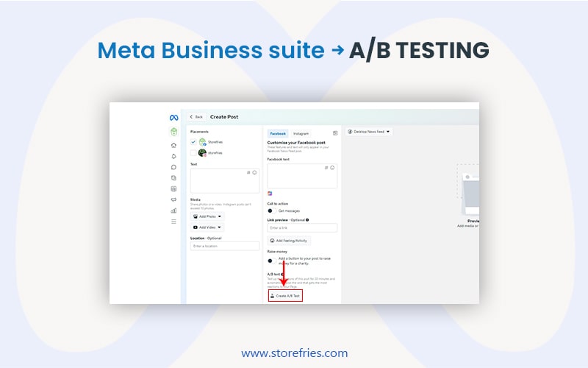
Task: Switch to the Facebook tab
Action: coord(277,133)
